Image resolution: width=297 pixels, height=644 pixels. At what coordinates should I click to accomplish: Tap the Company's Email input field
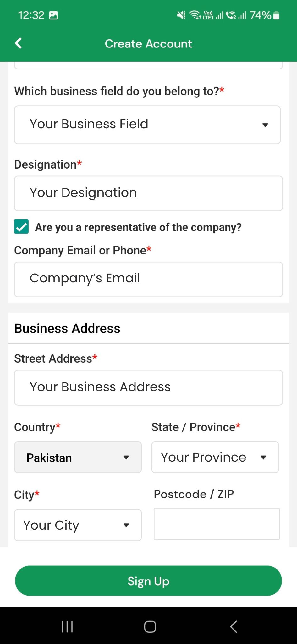[148, 279]
